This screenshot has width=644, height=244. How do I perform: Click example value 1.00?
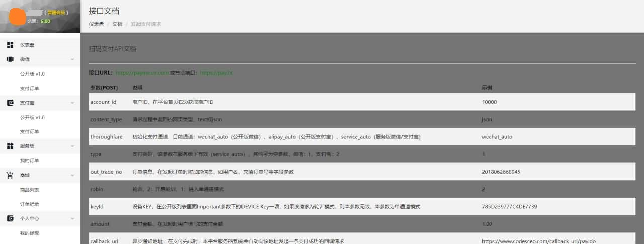coord(487,224)
